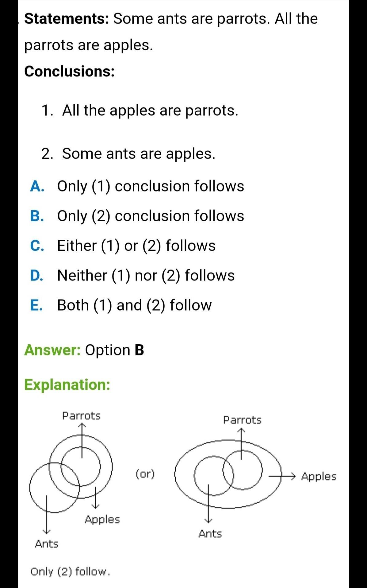The image size is (367, 588).
Task: Open the left Venn diagram image
Action: (71, 473)
